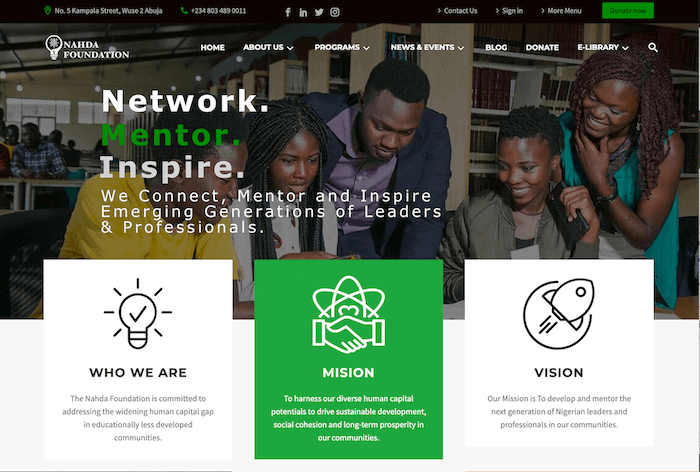Open the Contact Us link
This screenshot has width=700, height=472.
[458, 11]
